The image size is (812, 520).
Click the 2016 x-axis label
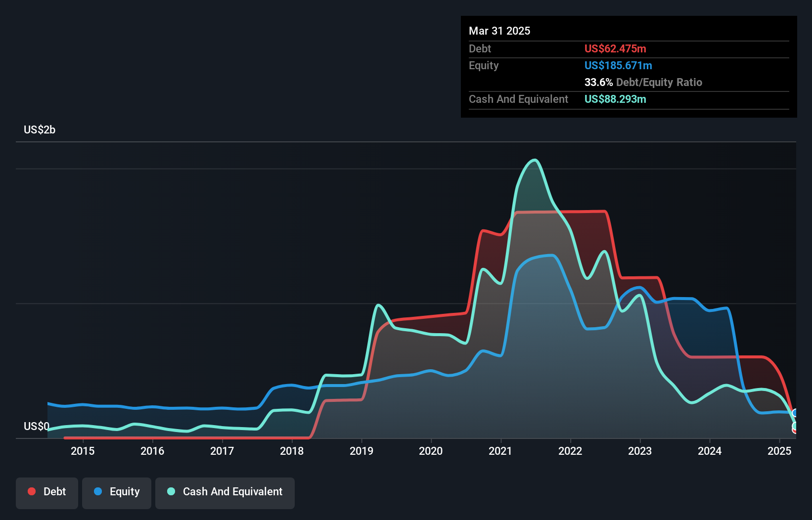click(152, 451)
